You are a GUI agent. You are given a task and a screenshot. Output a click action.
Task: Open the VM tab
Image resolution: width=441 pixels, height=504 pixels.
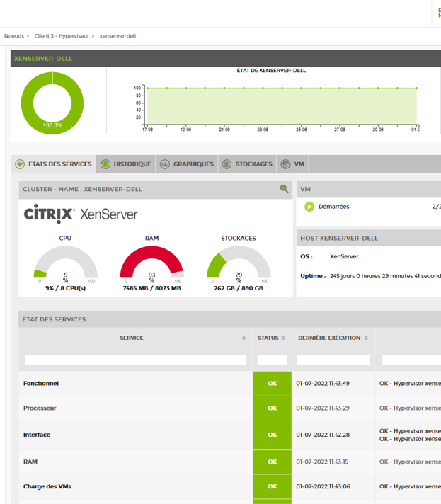pos(292,164)
